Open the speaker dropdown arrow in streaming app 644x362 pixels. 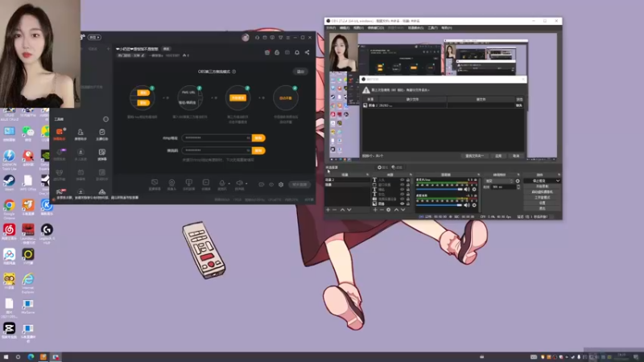click(x=246, y=183)
